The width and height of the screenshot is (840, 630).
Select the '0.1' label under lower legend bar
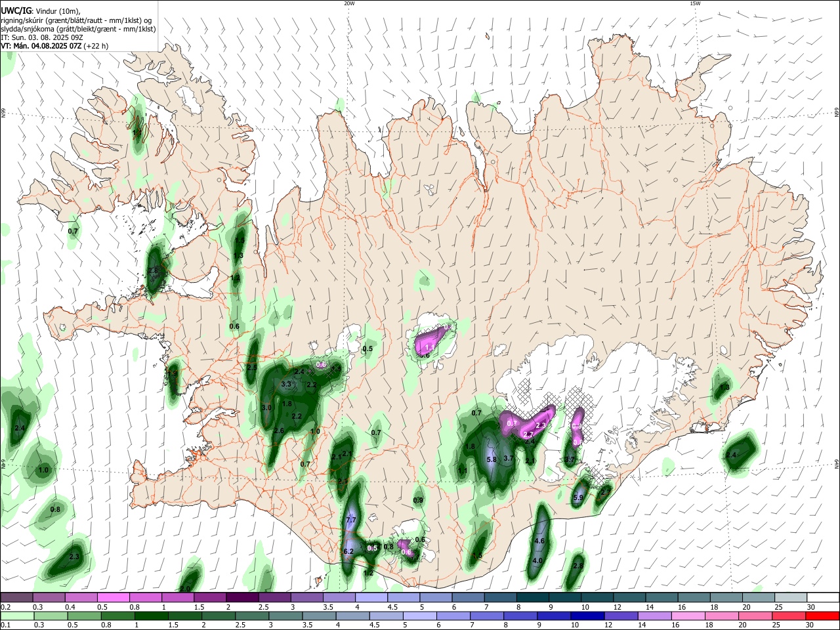click(x=5, y=625)
